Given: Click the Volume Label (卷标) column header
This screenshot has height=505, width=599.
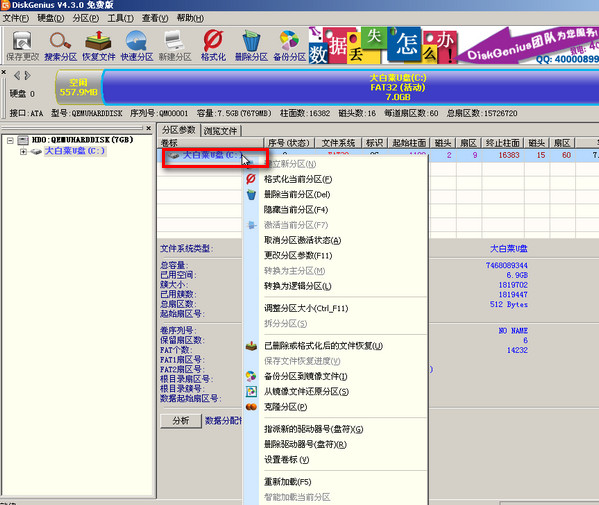Looking at the screenshot, I should [210, 143].
